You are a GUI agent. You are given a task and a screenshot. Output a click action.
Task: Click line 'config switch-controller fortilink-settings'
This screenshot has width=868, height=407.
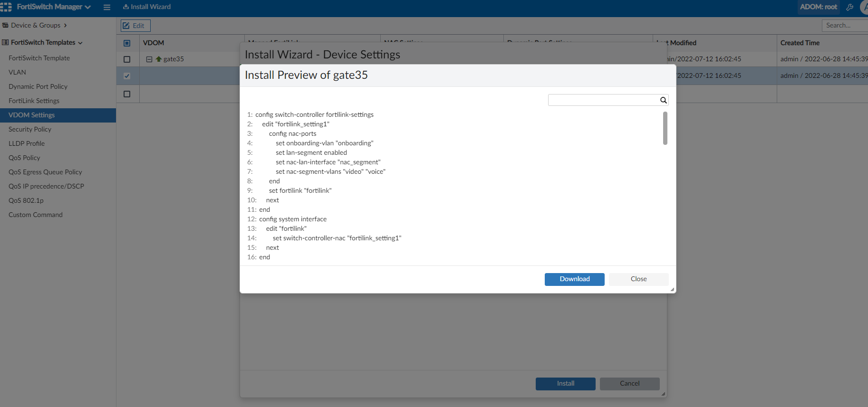[x=314, y=114]
